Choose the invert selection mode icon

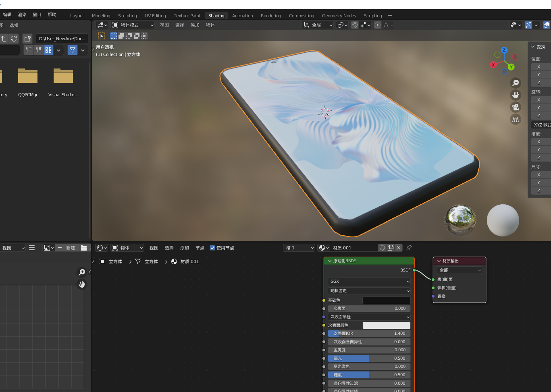pyautogui.click(x=137, y=36)
